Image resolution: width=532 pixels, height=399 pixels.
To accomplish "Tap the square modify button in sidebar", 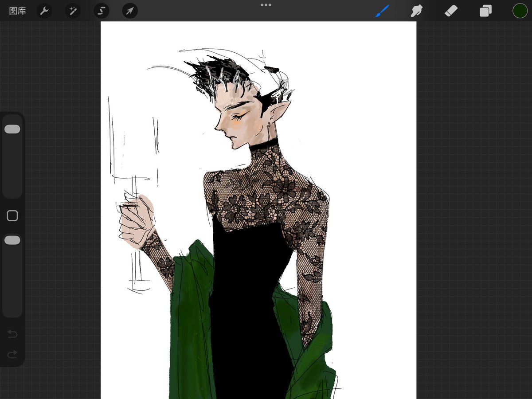I will [x=12, y=216].
